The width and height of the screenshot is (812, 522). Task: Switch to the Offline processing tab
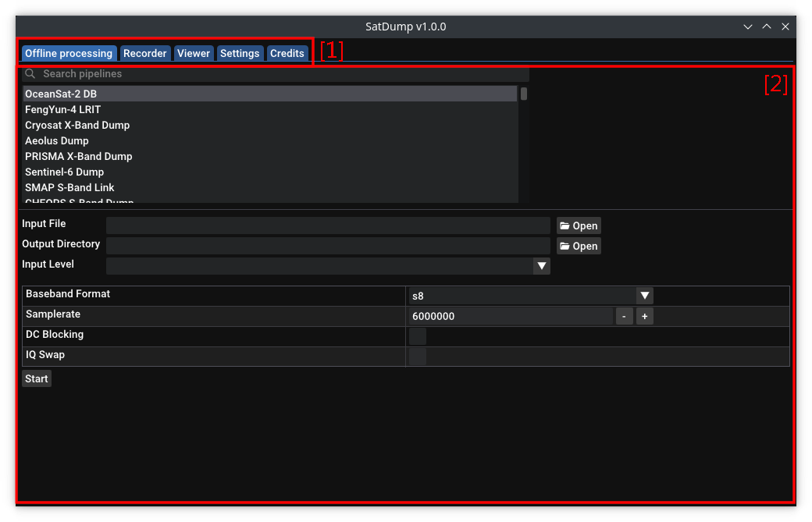(x=69, y=53)
